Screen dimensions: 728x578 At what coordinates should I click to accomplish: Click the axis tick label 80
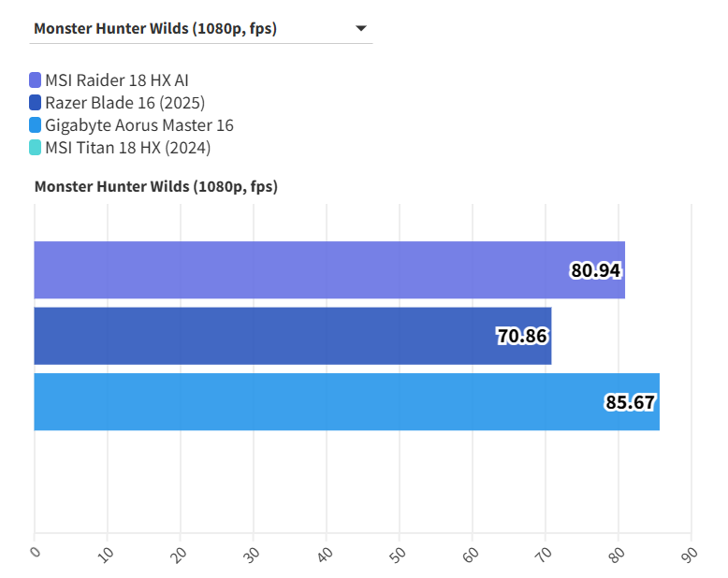pyautogui.click(x=617, y=555)
